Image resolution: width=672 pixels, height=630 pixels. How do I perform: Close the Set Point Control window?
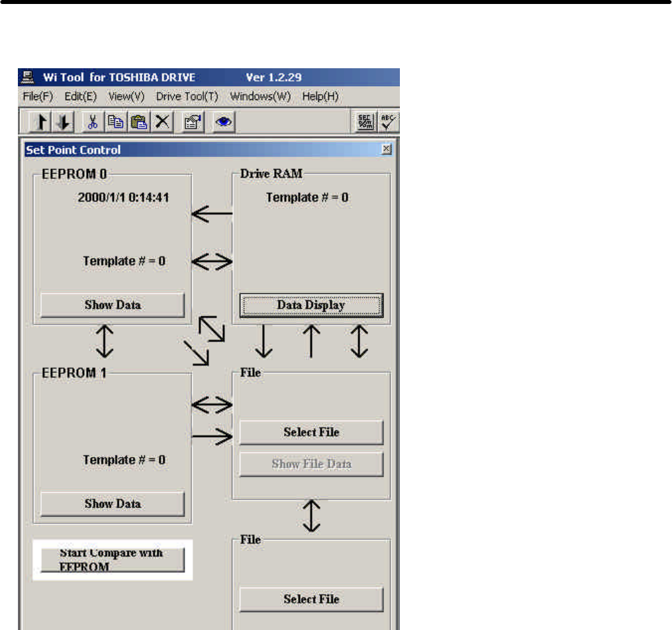[386, 149]
